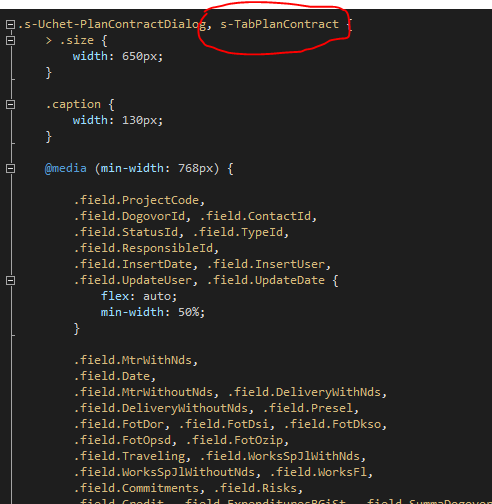Click the s-TabPlanContract selector text

[x=279, y=24]
